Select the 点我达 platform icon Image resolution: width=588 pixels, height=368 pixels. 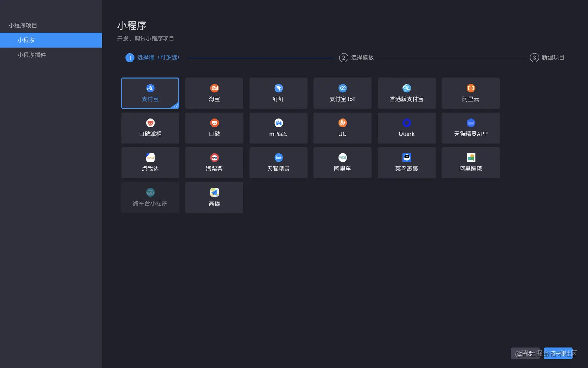pos(150,158)
